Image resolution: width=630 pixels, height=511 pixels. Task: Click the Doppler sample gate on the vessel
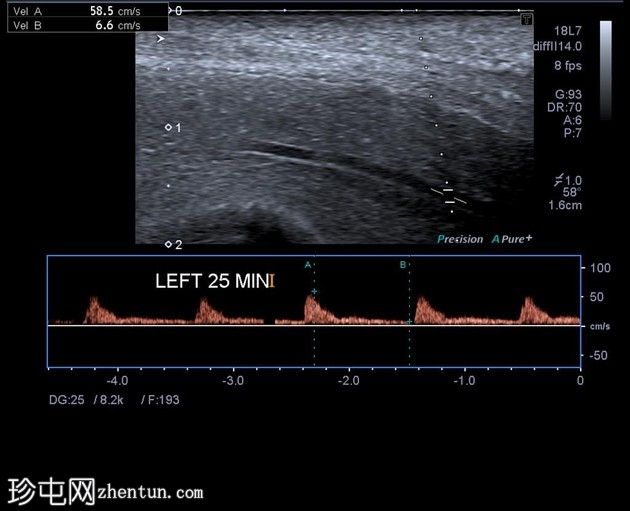pyautogui.click(x=449, y=196)
